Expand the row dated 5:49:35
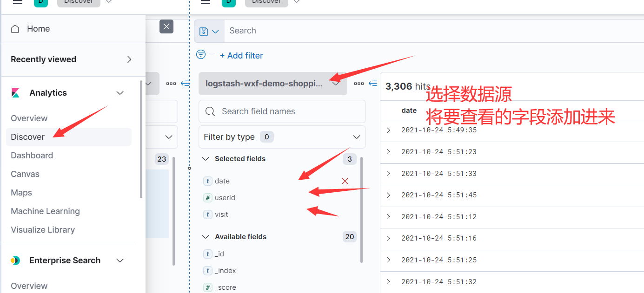This screenshot has height=293, width=644. coord(389,130)
